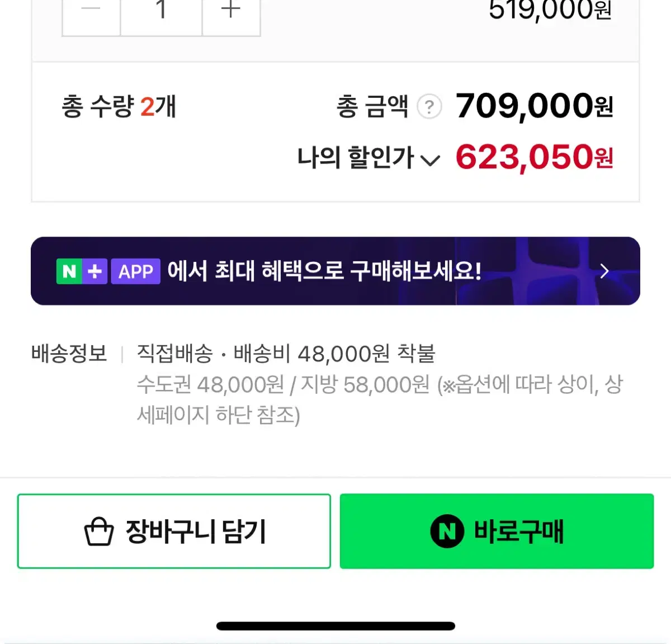
Task: Click the red 623,050원 discounted price
Action: (534, 157)
